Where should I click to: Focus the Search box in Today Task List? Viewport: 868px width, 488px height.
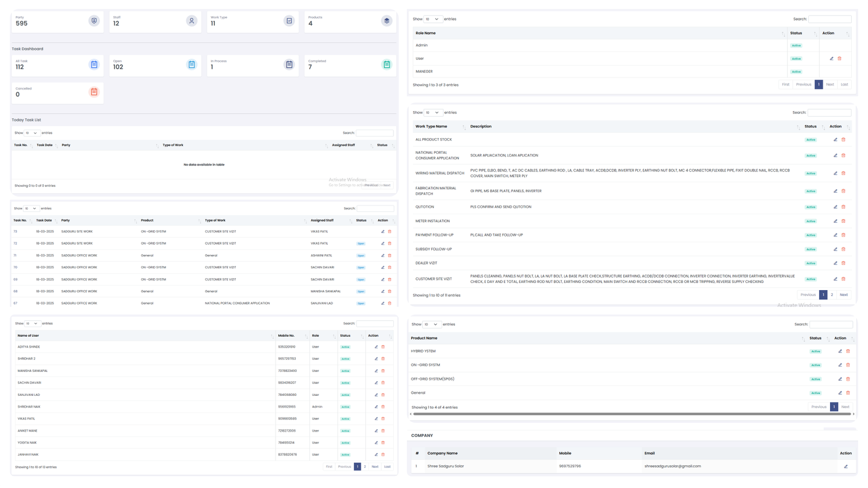pos(374,133)
